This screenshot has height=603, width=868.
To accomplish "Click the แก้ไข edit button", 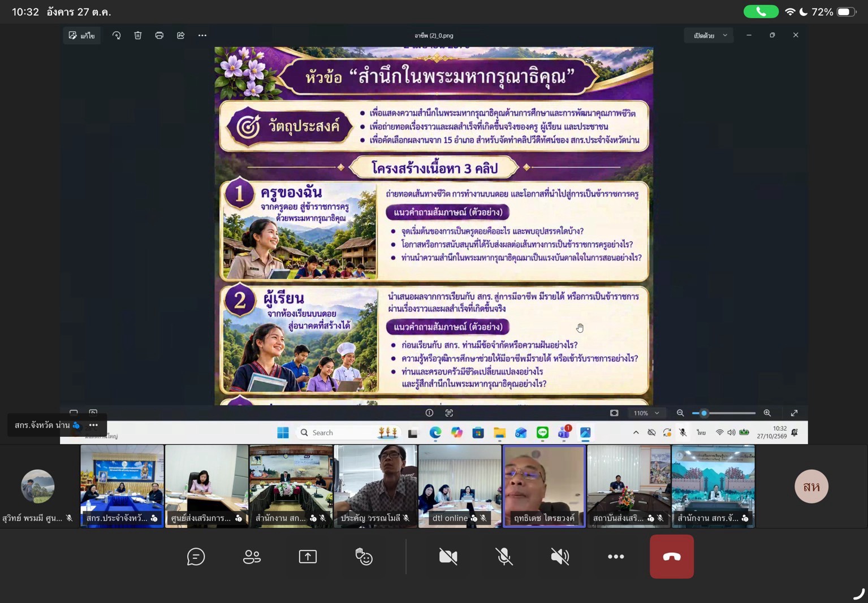I will (82, 35).
